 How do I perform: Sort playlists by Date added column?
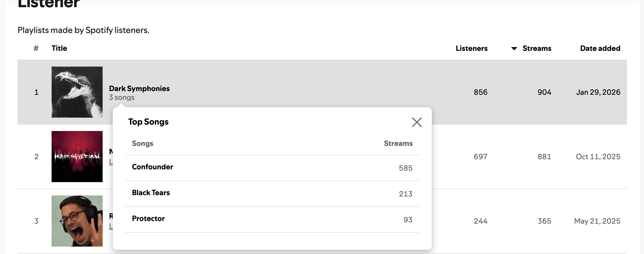pyautogui.click(x=600, y=48)
